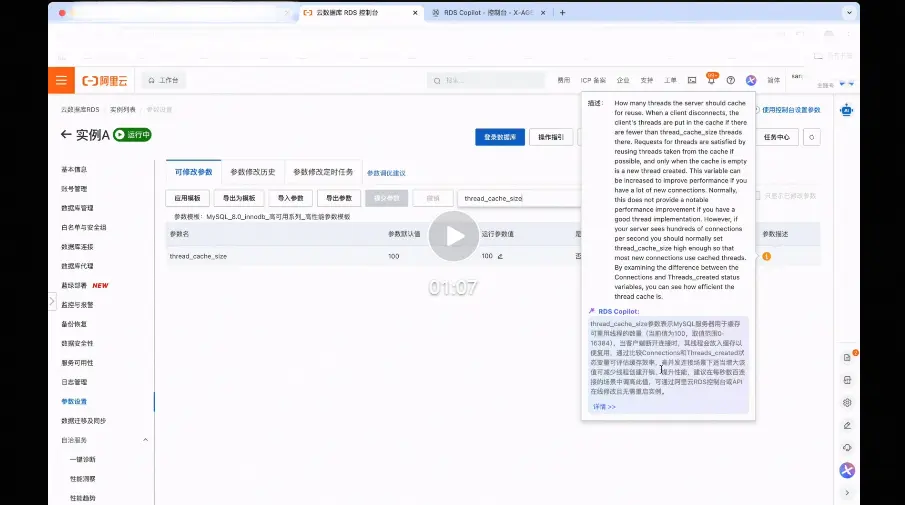The width and height of the screenshot is (905, 505).
Task: Click the Alibaba Cloud (阿里云) logo
Action: [104, 81]
